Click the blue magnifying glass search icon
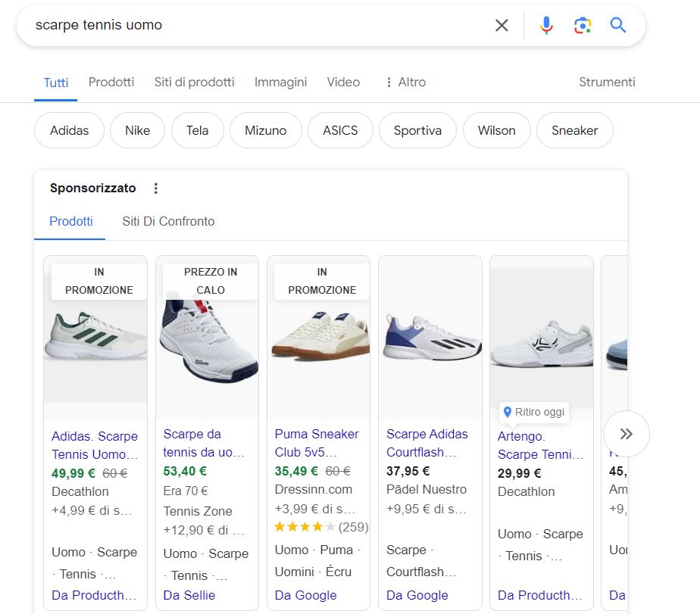The image size is (700, 614). coord(618,25)
